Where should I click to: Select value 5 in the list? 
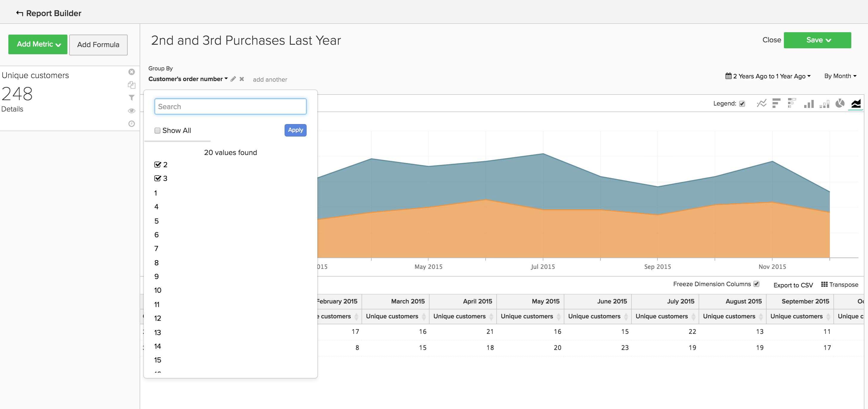coord(156,221)
